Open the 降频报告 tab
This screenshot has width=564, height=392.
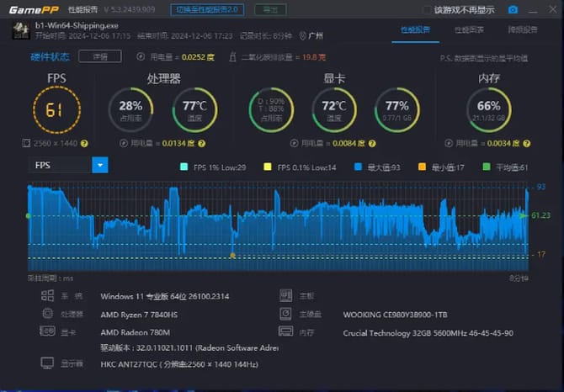[x=523, y=29]
